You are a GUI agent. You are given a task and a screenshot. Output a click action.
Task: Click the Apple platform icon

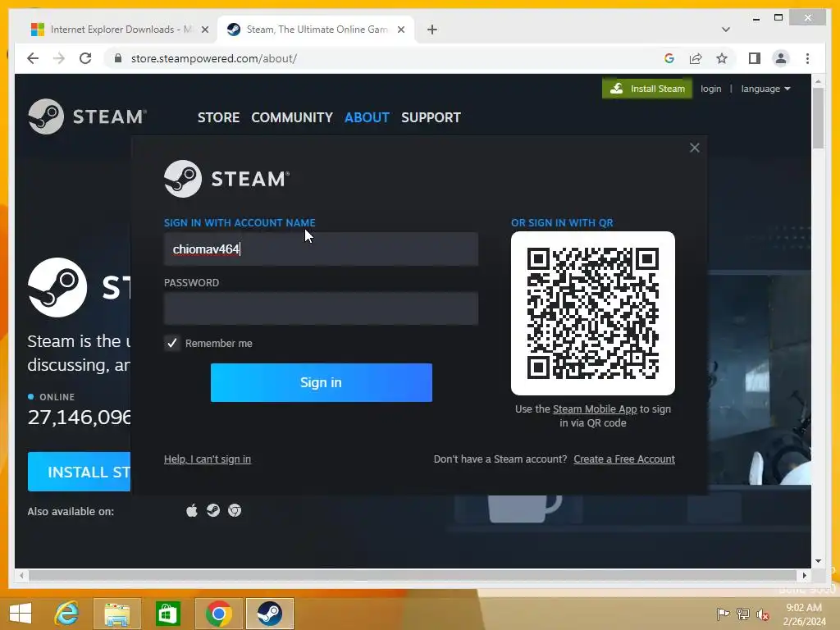point(192,510)
